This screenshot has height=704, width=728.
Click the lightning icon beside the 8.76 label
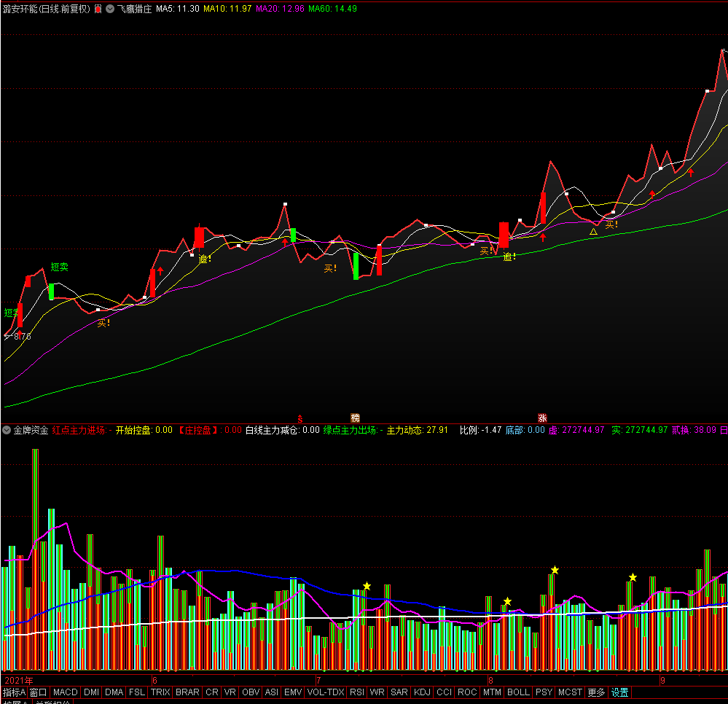(7, 336)
